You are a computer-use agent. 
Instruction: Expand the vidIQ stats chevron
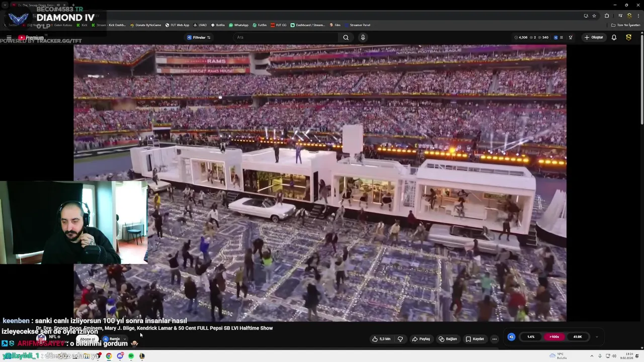point(597,337)
